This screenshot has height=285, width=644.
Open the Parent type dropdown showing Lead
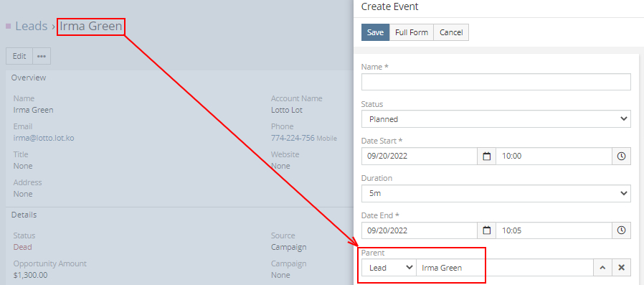pos(389,268)
